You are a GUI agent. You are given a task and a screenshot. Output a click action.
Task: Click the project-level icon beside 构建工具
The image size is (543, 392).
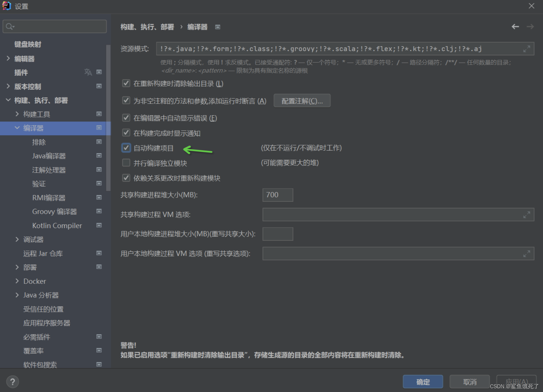click(x=99, y=114)
